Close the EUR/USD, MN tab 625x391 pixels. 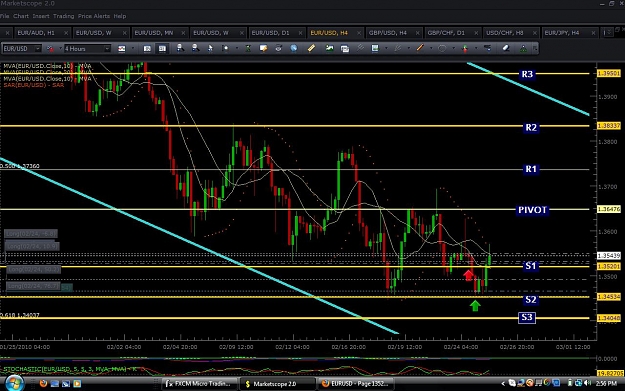(x=183, y=33)
